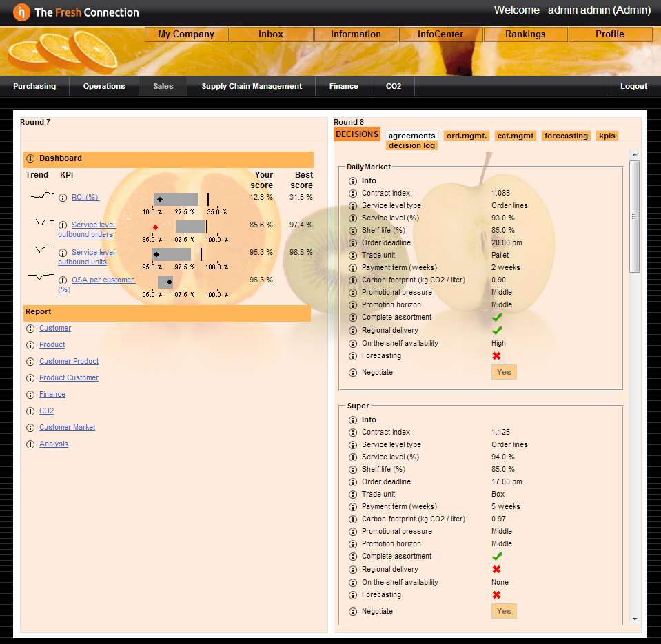Open the ROI (%) KPI link
661x644 pixels.
[85, 197]
